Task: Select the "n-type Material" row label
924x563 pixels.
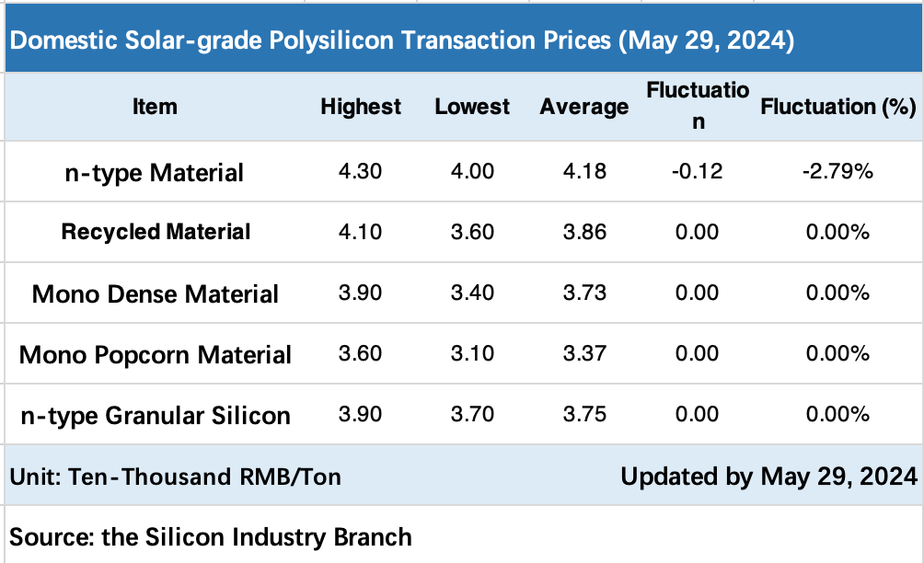Action: 155,172
